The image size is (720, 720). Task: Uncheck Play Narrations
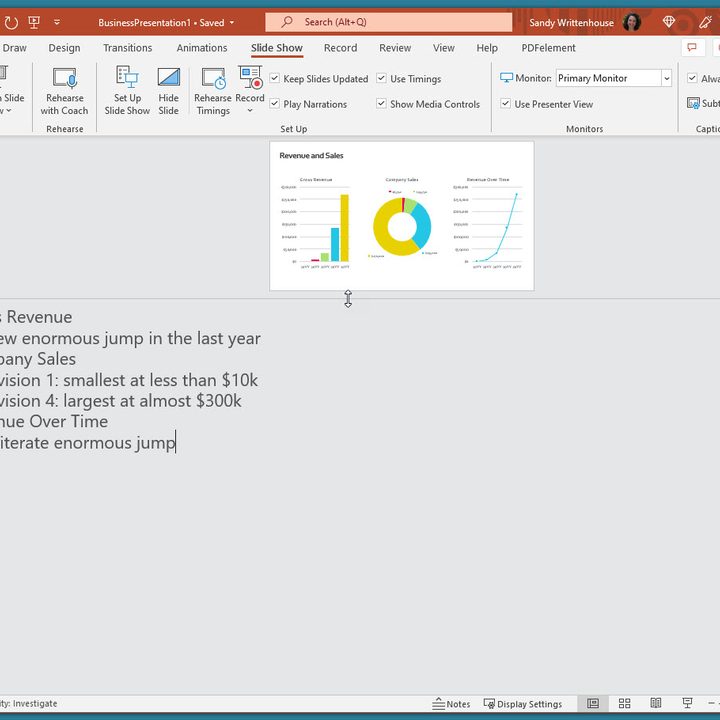pyautogui.click(x=275, y=103)
